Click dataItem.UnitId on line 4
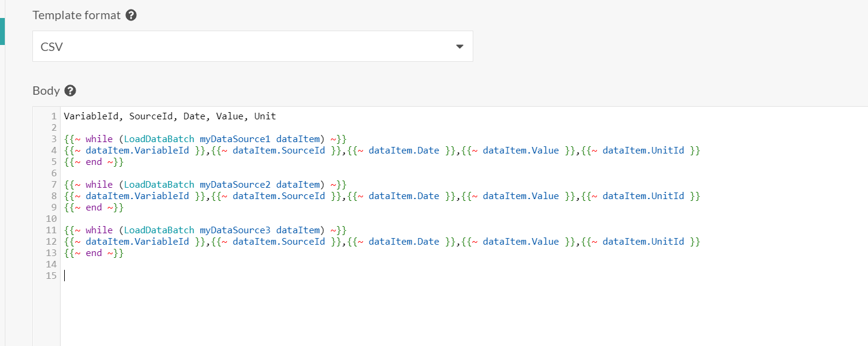 pyautogui.click(x=643, y=151)
